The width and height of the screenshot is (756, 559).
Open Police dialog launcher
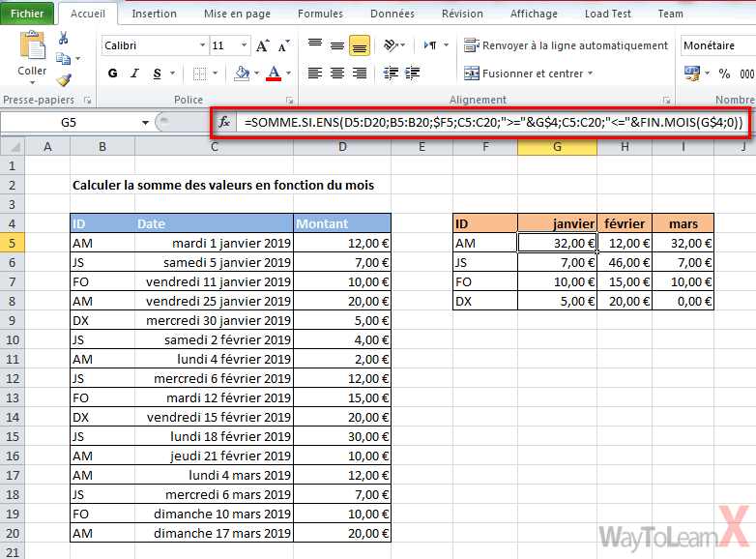(x=289, y=101)
